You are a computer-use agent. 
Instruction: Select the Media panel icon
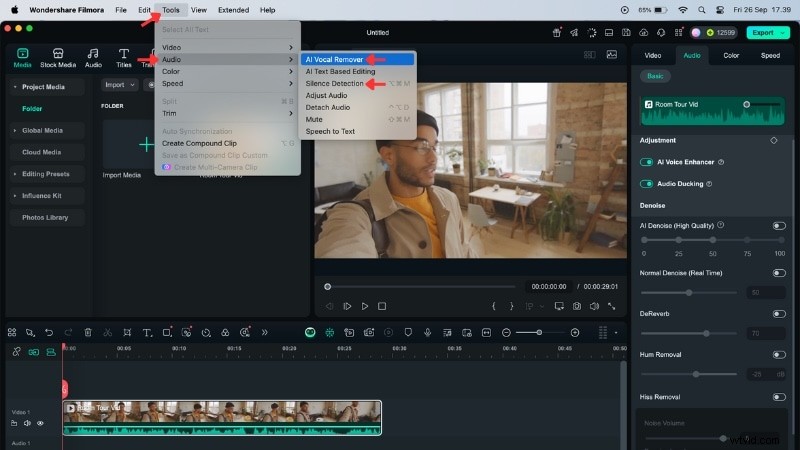(22, 58)
